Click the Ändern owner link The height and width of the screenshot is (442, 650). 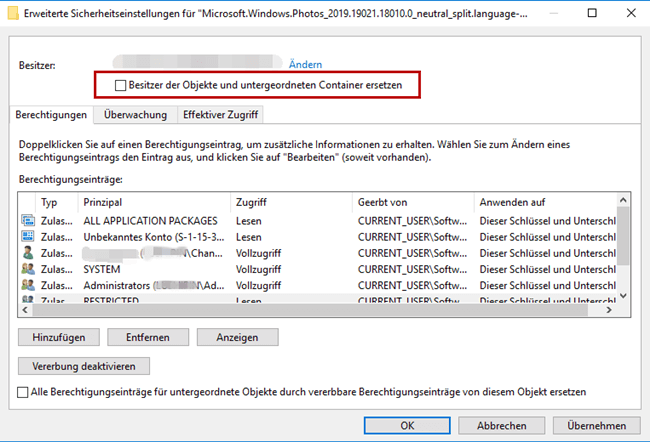click(305, 64)
